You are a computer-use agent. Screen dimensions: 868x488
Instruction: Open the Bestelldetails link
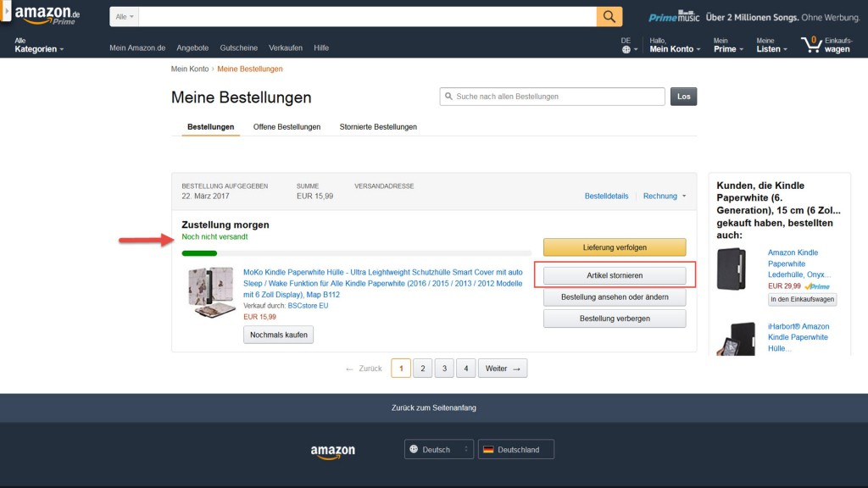click(x=606, y=196)
